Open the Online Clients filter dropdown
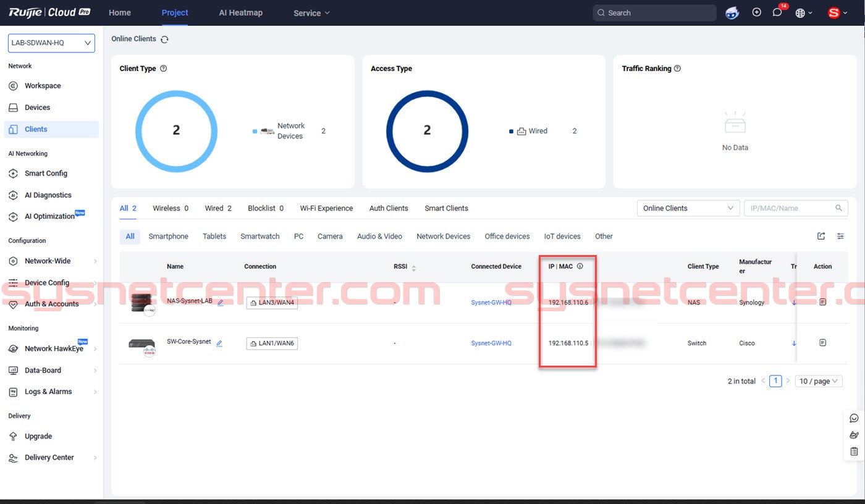 [688, 208]
